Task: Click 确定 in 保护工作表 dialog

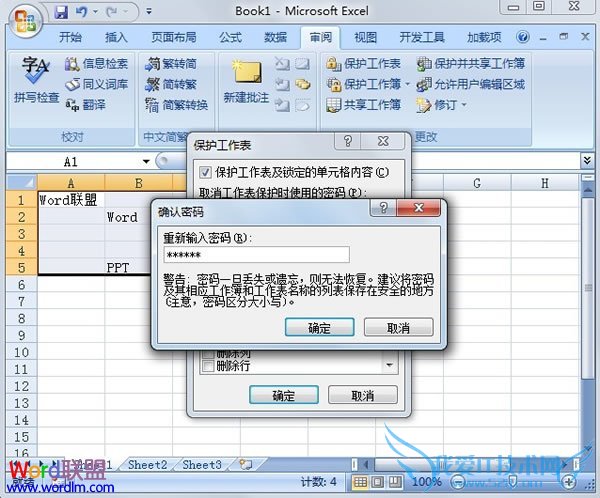Action: [284, 395]
